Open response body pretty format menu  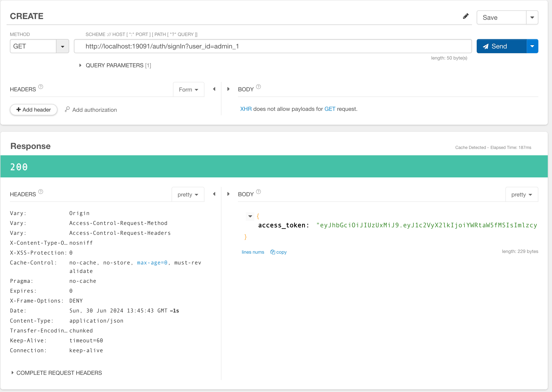(x=522, y=195)
